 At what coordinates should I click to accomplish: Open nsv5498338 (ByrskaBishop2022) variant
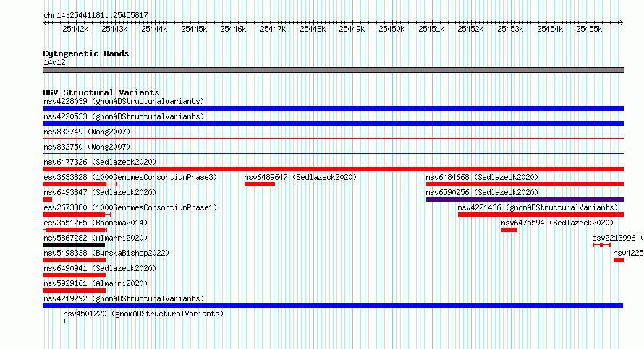coord(106,253)
